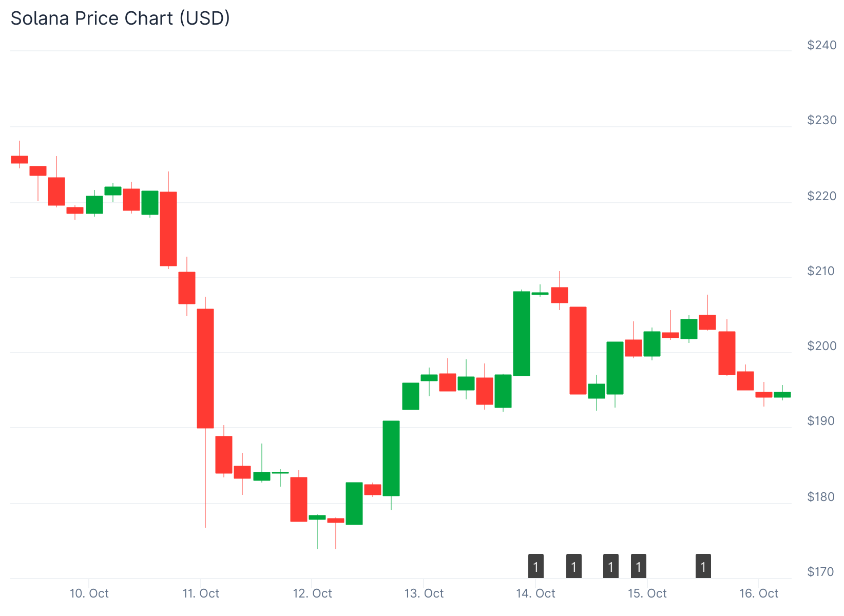Image resolution: width=844 pixels, height=616 pixels.
Task: Click the $220 price axis label
Action: point(821,196)
